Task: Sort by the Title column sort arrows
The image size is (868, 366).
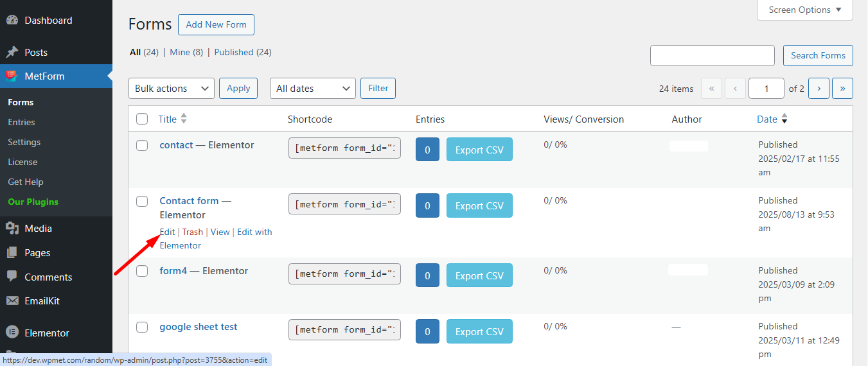Action: click(x=184, y=119)
